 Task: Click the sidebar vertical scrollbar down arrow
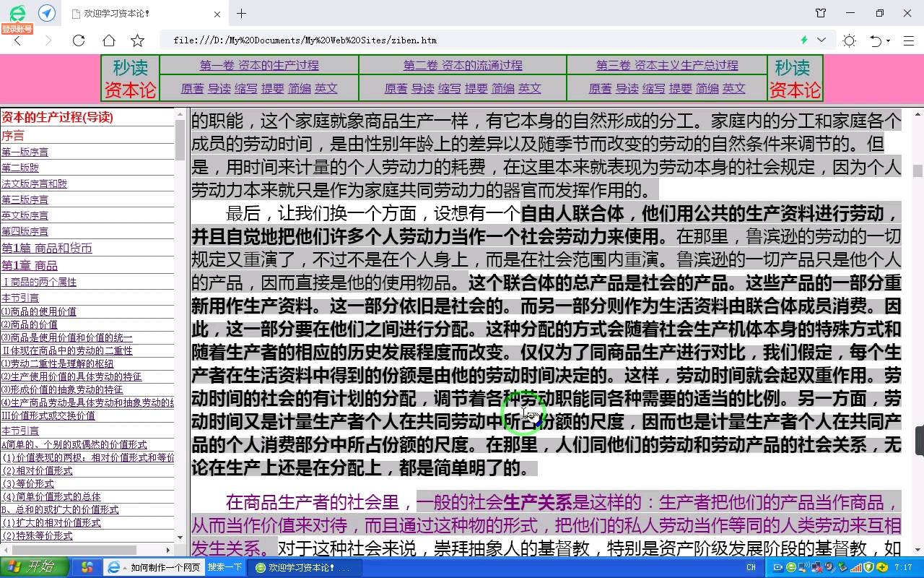tap(180, 538)
